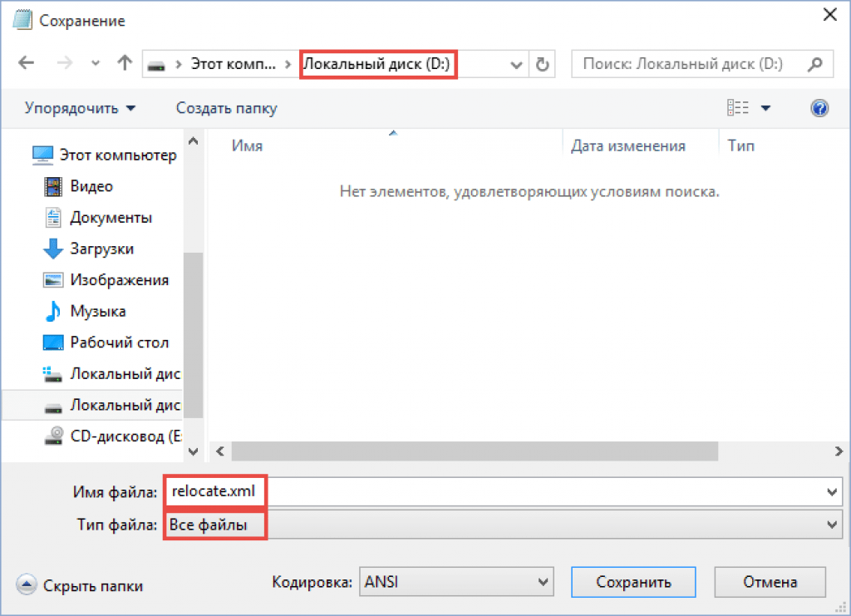Select the Видео folder in sidebar
This screenshot has height=616, width=851.
[91, 186]
